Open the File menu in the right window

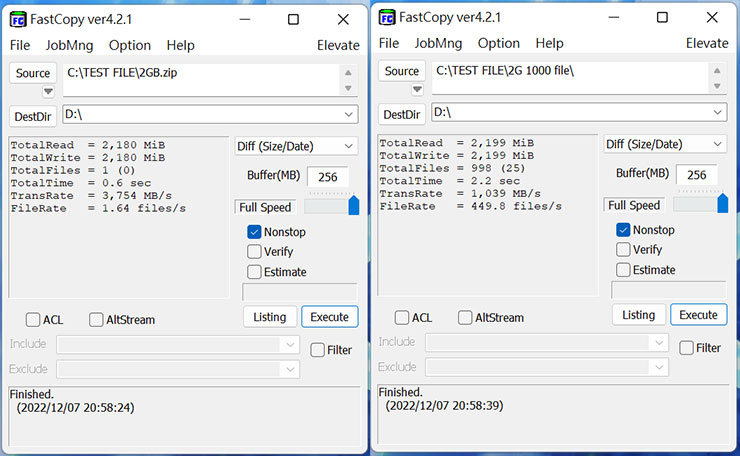(x=389, y=43)
